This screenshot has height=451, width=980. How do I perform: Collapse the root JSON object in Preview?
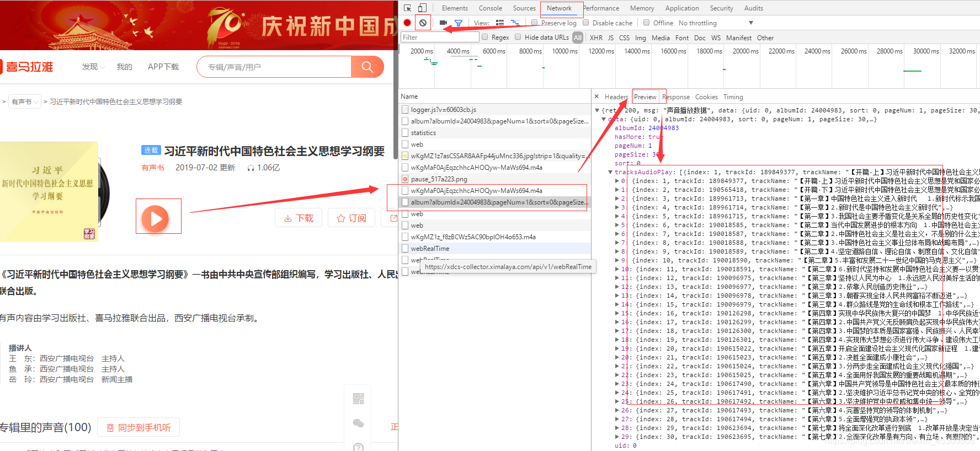point(597,110)
